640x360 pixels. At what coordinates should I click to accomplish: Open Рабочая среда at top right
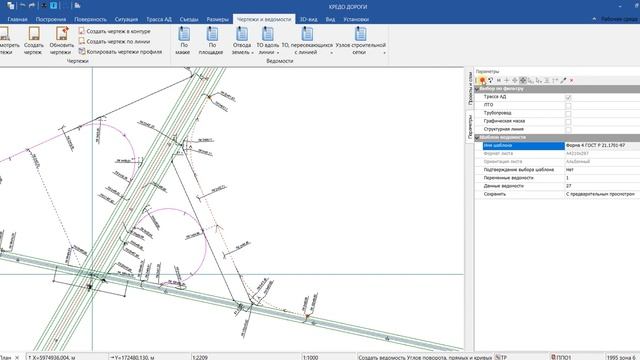619,19
